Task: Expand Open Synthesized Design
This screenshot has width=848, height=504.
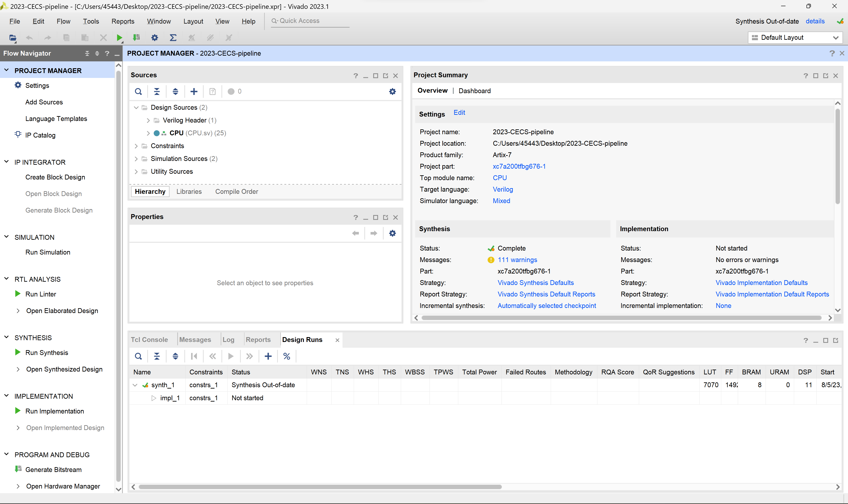Action: 18,369
